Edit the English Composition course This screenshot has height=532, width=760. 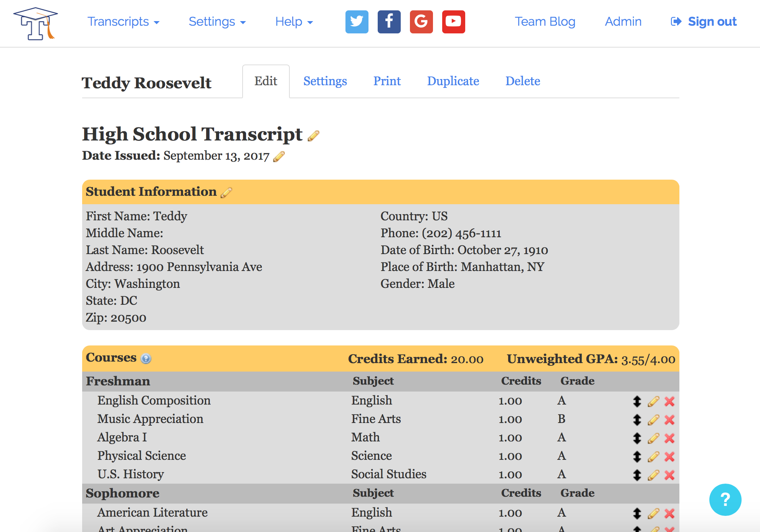(653, 401)
